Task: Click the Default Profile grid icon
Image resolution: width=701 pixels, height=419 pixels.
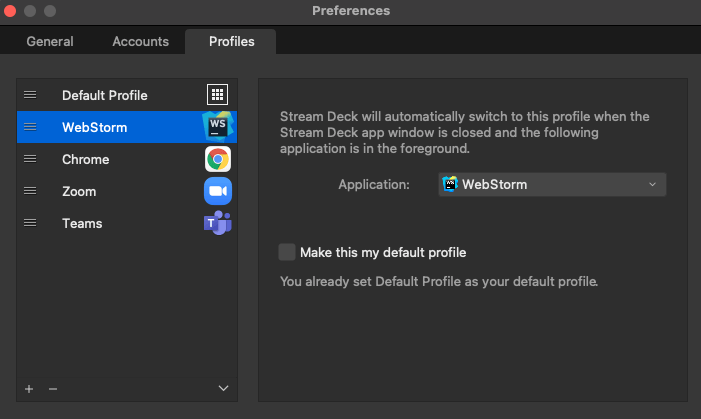Action: click(x=217, y=94)
